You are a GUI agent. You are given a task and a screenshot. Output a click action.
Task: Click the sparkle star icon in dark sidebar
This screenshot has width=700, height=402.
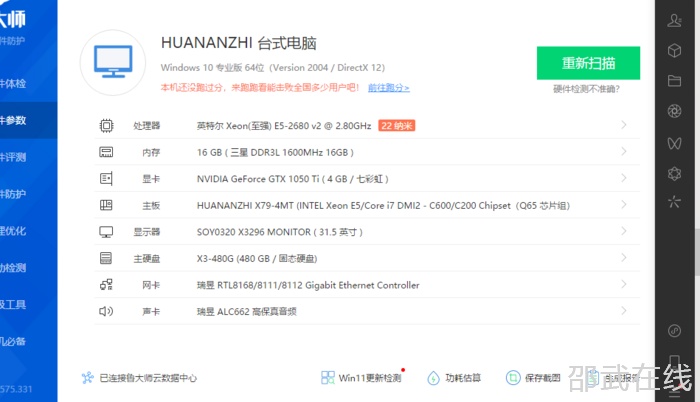[674, 202]
